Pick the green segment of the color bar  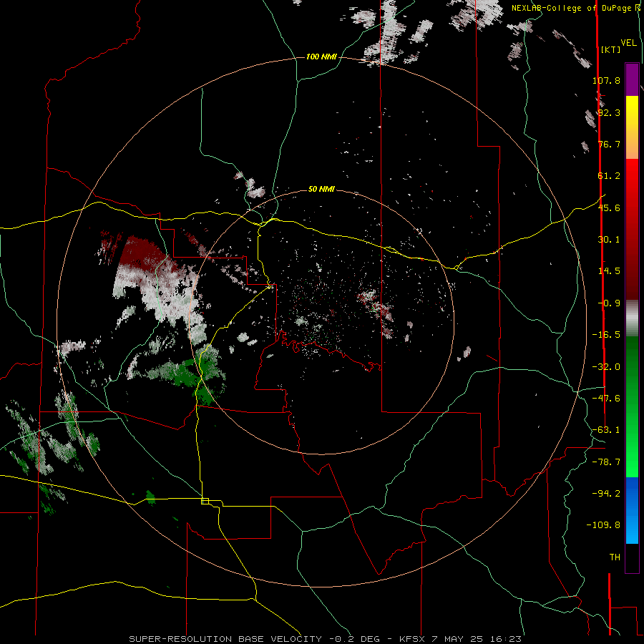[632, 406]
